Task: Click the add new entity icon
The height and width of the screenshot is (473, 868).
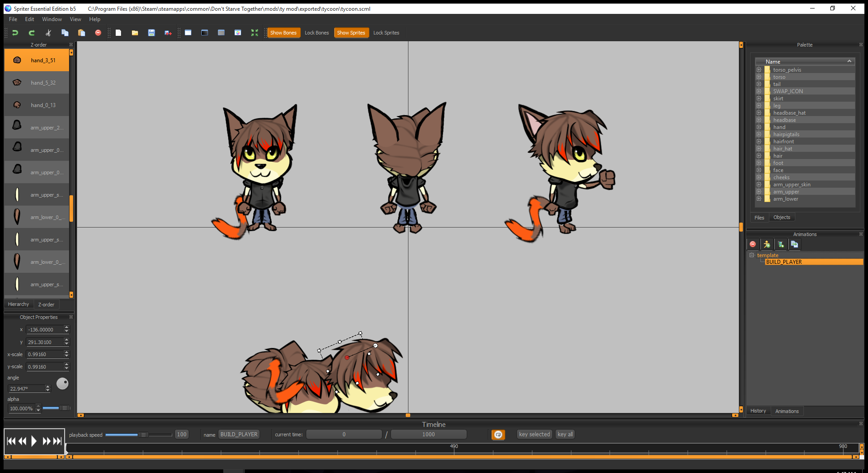Action: point(767,244)
